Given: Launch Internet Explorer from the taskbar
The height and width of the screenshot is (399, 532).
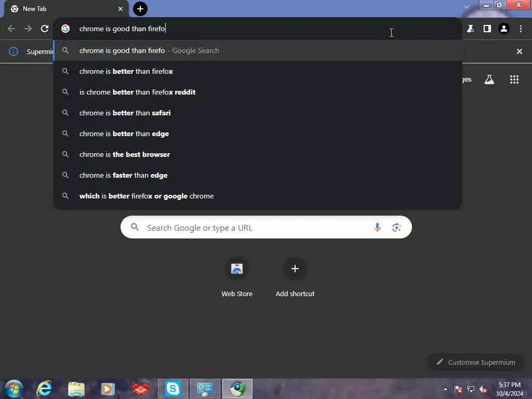Looking at the screenshot, I should 44,389.
